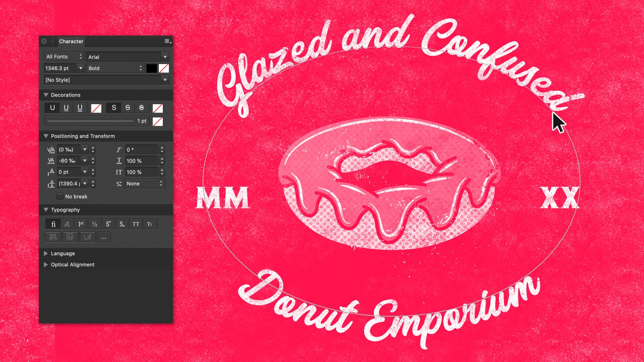Image resolution: width=644 pixels, height=362 pixels.
Task: Select the fractions one-half icon
Action: [x=94, y=224]
